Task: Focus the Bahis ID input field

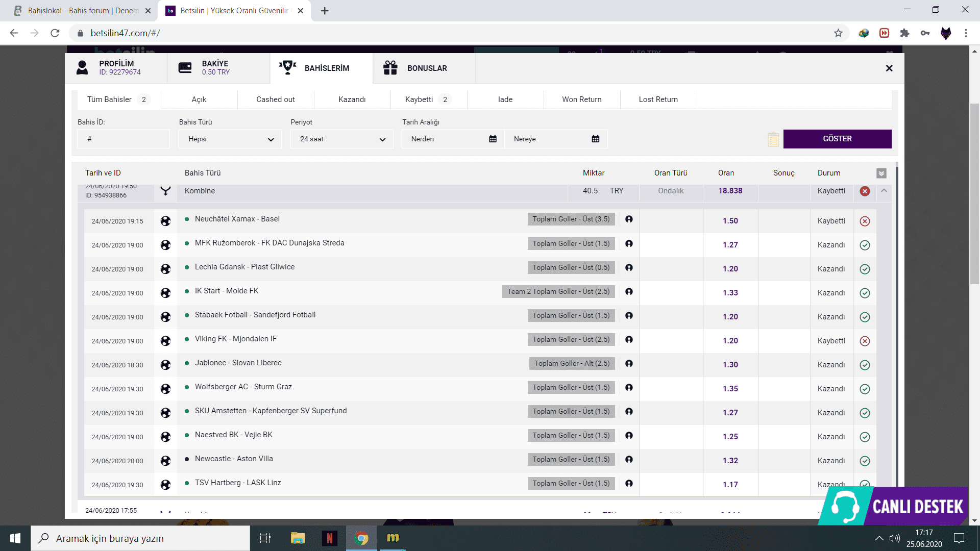Action: pyautogui.click(x=124, y=139)
